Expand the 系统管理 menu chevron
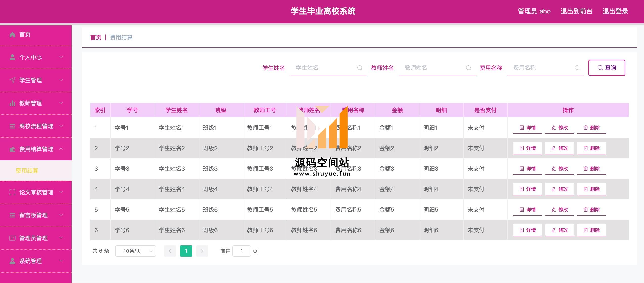Viewport: 644px width, 283px height. 61,261
